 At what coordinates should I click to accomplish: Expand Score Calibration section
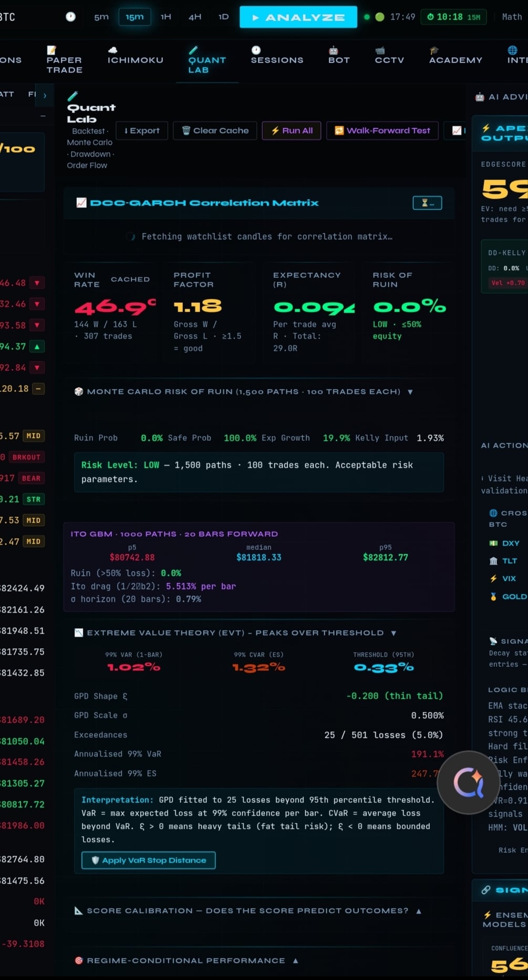[419, 911]
